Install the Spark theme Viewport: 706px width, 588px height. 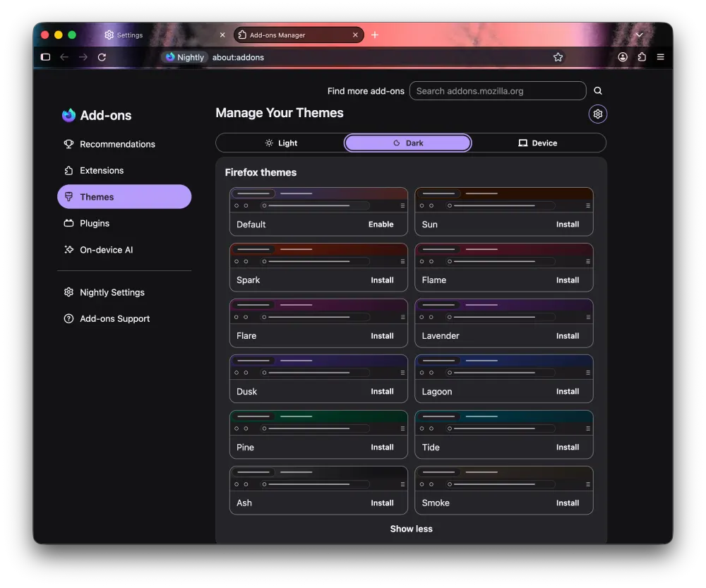click(x=382, y=280)
